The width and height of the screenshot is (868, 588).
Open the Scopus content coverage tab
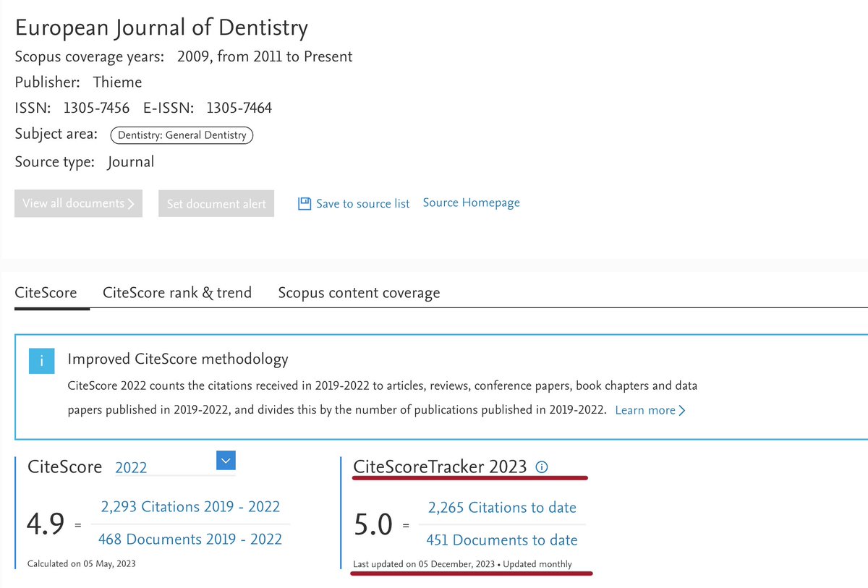(x=359, y=293)
